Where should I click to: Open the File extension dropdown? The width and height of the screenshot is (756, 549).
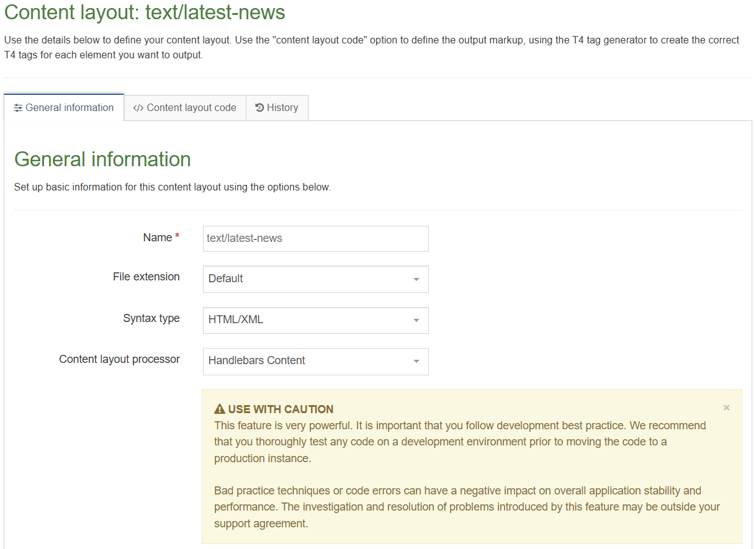(315, 279)
